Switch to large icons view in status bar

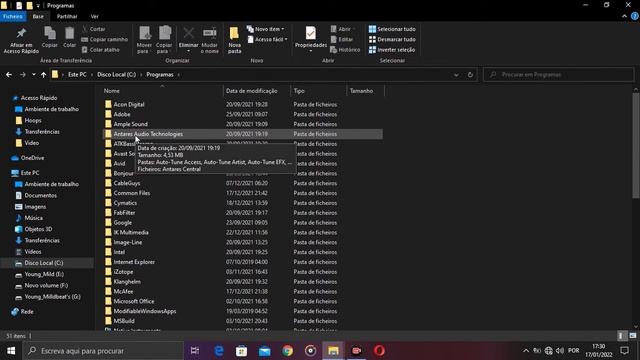coord(633,336)
